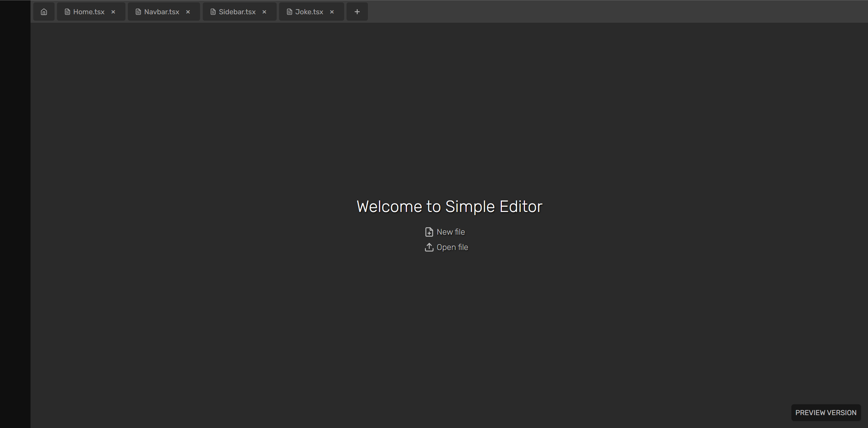Click the file icon on Home.tsx tab
Image resolution: width=868 pixels, height=428 pixels.
tap(67, 12)
